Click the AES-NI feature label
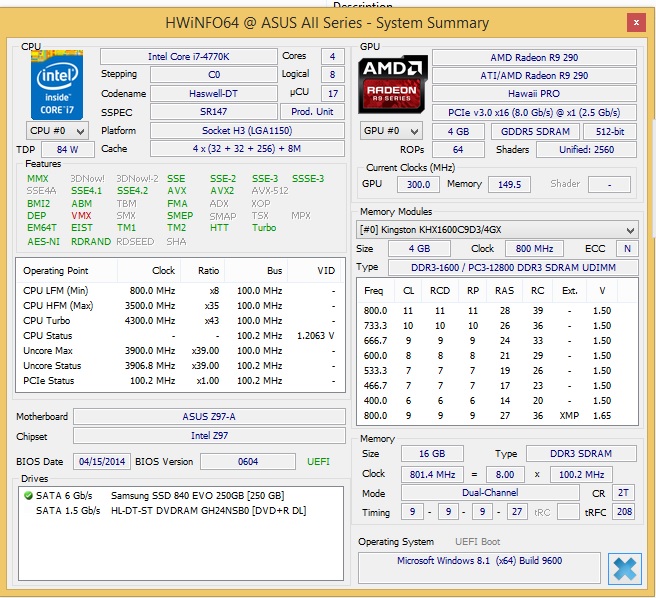656x598 pixels. (x=44, y=241)
